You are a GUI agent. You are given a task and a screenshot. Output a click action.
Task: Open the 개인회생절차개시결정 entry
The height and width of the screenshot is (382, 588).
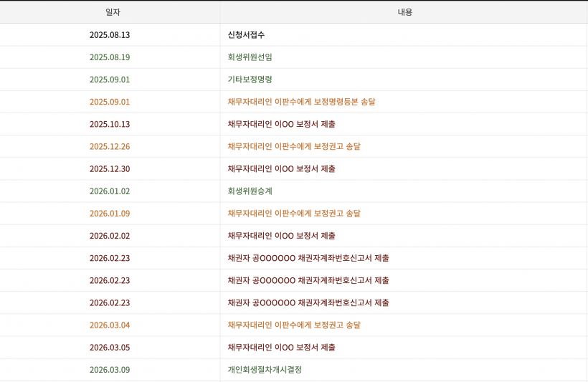tap(265, 370)
